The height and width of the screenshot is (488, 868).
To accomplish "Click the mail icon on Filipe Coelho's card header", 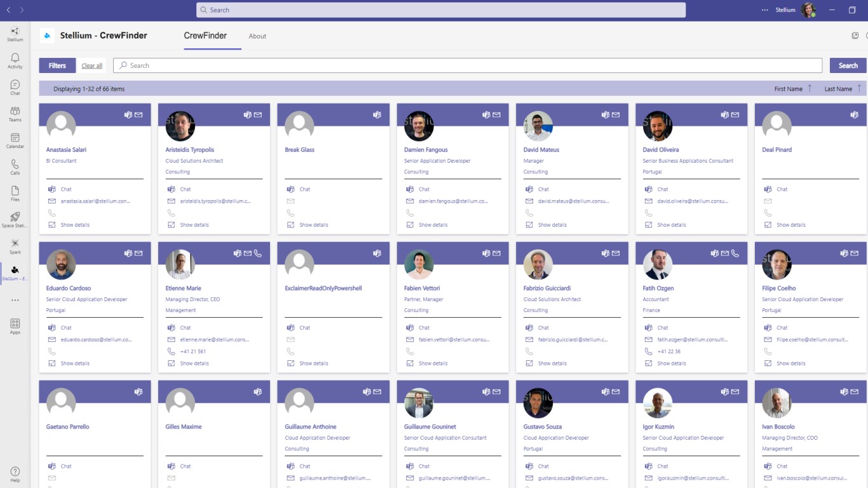I will [x=855, y=253].
